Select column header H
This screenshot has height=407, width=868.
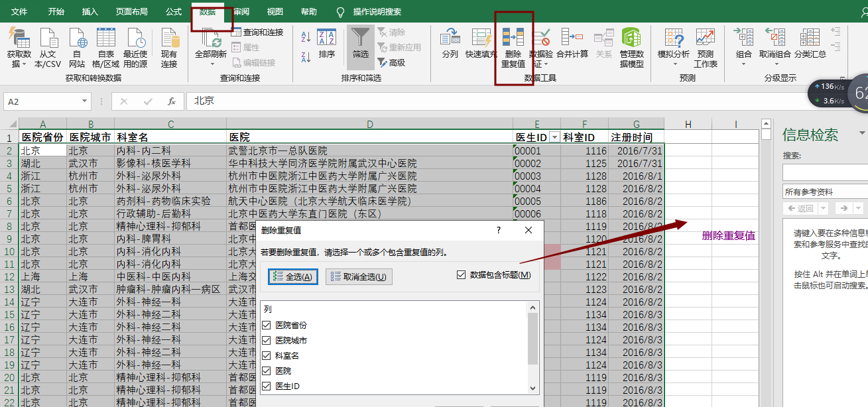tap(688, 124)
